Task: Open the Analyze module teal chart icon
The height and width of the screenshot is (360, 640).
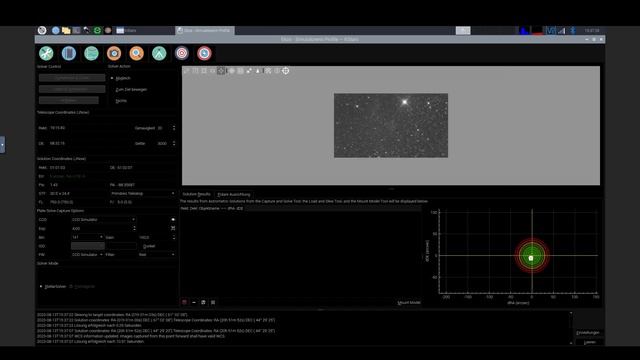Action: [x=91, y=53]
